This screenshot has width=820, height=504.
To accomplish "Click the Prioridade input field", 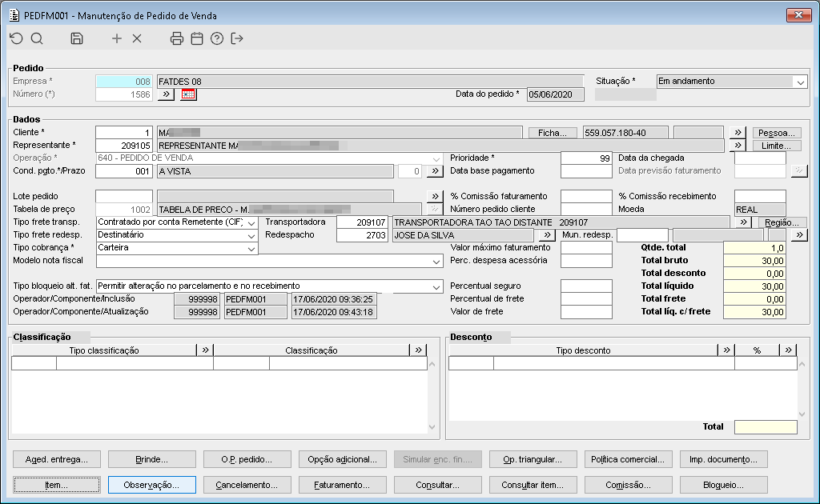I will coord(586,158).
